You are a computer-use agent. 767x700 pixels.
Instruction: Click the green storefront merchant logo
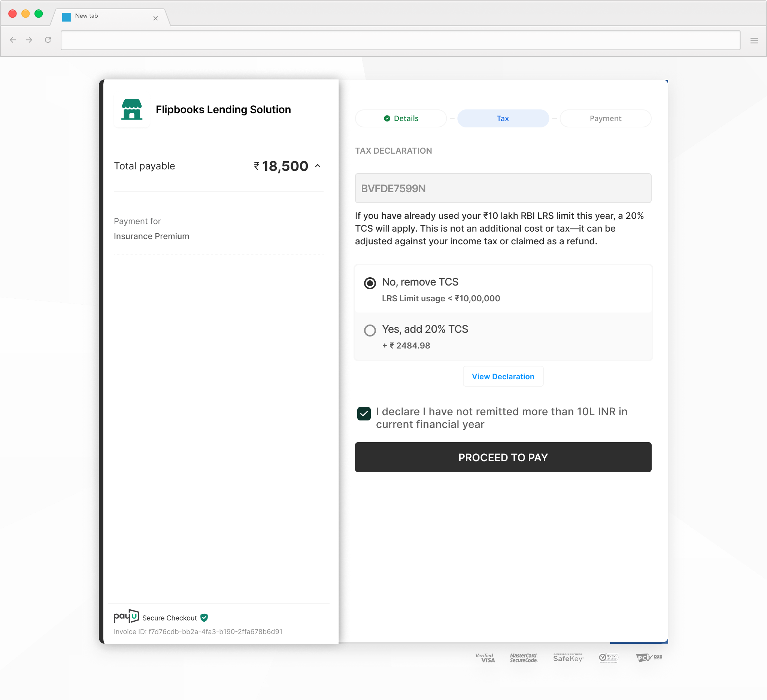coord(131,110)
